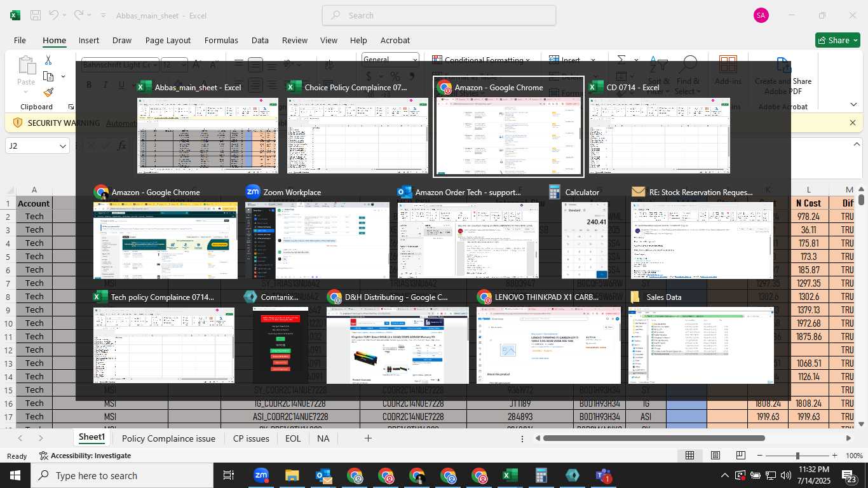Click the volume speaker tray icon

[x=787, y=475]
